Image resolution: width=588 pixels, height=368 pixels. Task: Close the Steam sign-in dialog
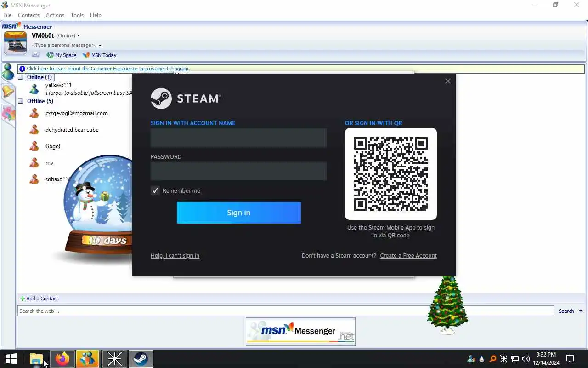(x=448, y=81)
